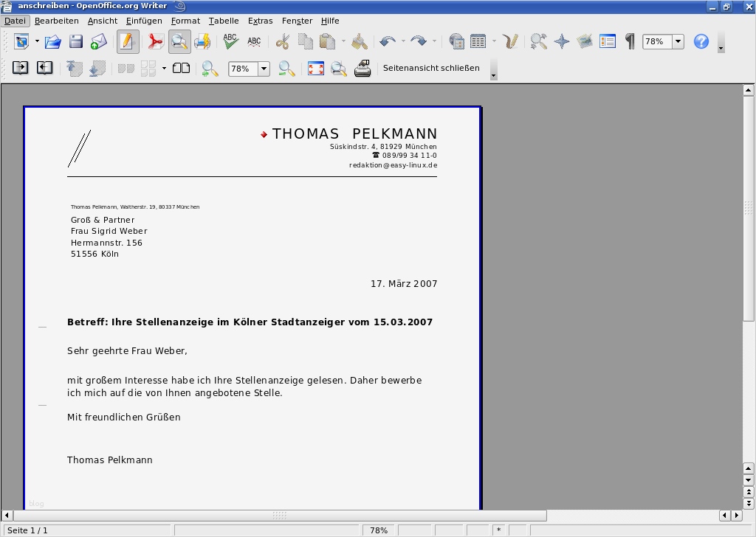
Task: Toggle full screen preview
Action: (x=315, y=69)
